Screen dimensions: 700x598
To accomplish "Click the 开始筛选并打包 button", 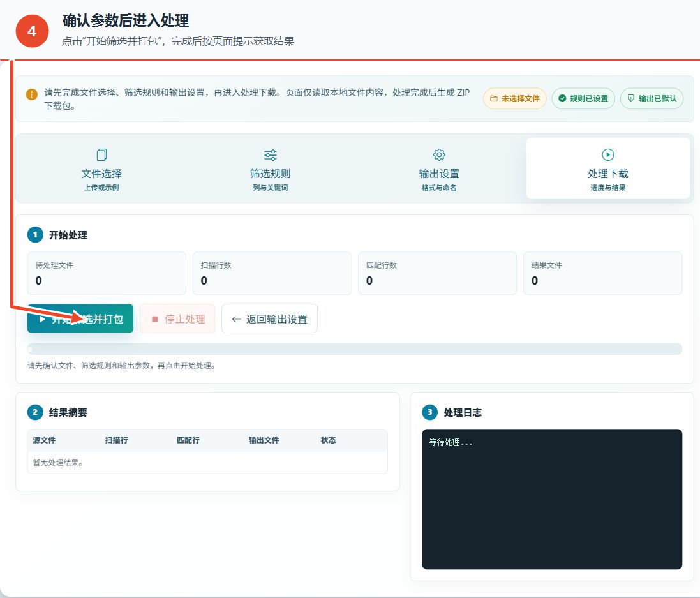I will (x=80, y=318).
